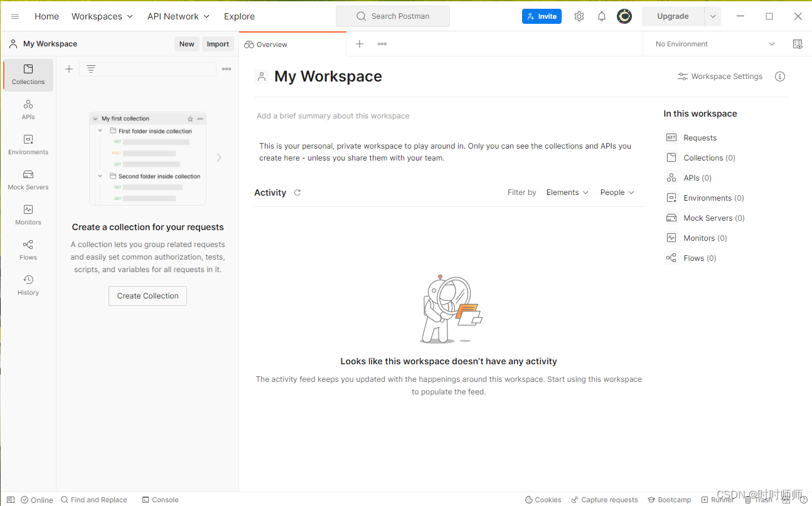Click the collections filter search field

point(147,69)
